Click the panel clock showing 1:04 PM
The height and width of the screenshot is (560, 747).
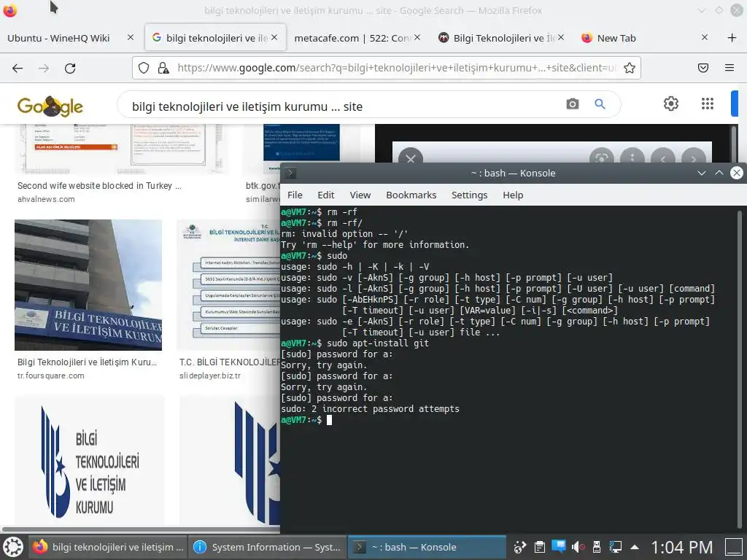point(682,547)
